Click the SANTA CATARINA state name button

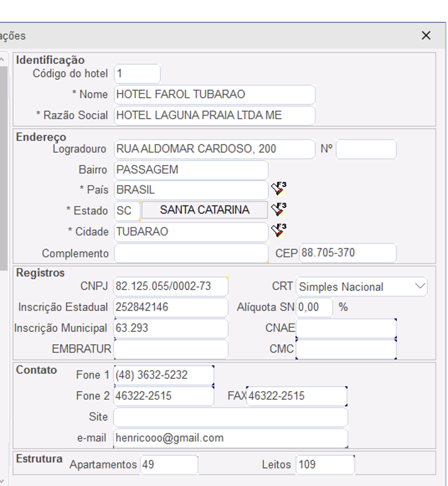(x=204, y=210)
